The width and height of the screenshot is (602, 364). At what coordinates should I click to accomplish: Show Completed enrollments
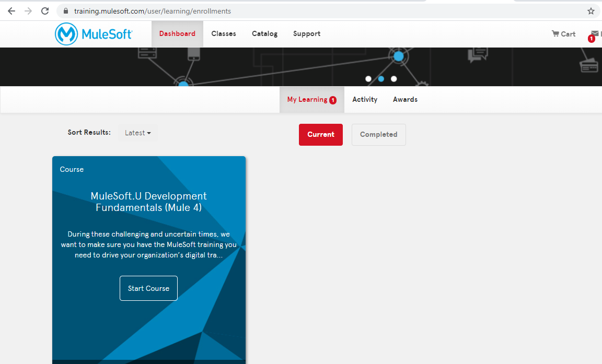pos(378,135)
